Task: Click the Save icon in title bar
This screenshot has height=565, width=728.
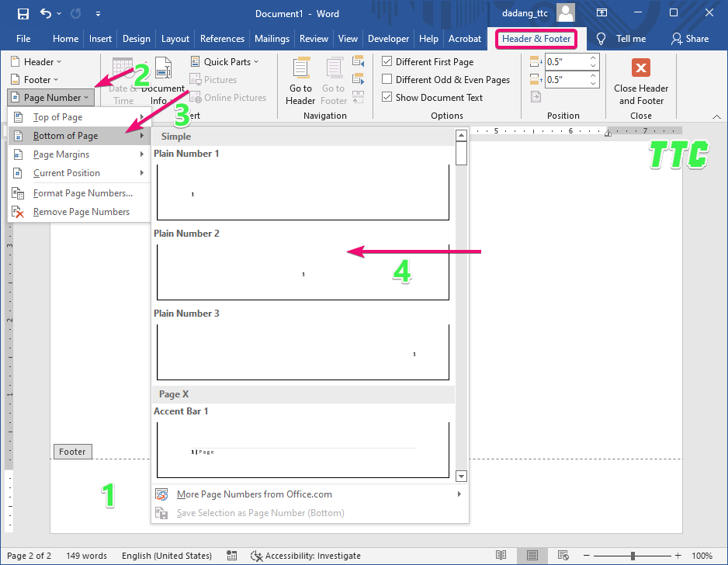Action: pyautogui.click(x=23, y=13)
